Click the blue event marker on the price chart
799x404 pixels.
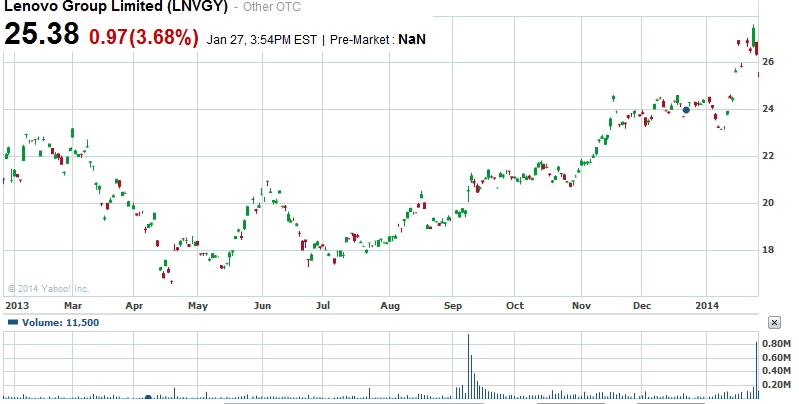pos(686,110)
